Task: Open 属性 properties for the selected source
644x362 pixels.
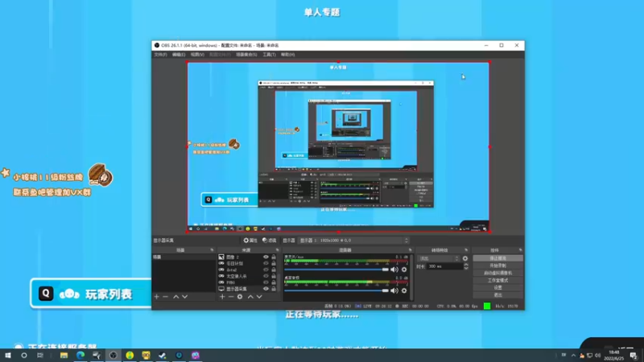Action: [x=250, y=241]
